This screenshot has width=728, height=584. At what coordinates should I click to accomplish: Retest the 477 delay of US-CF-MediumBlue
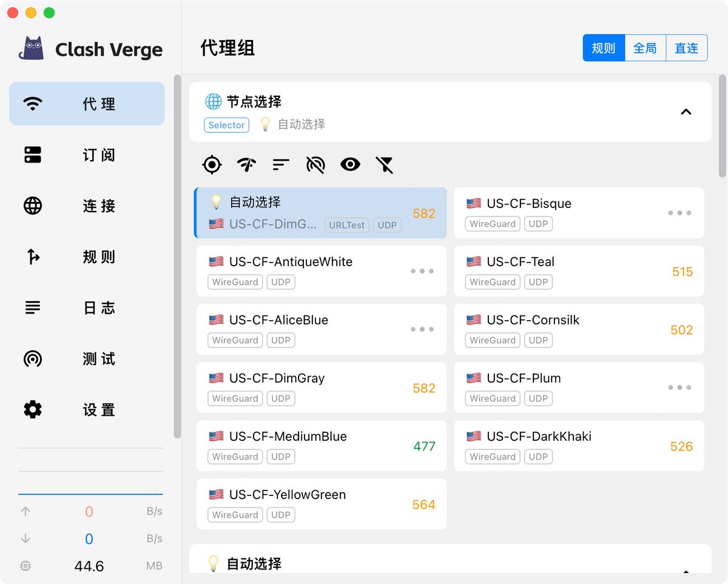click(424, 446)
